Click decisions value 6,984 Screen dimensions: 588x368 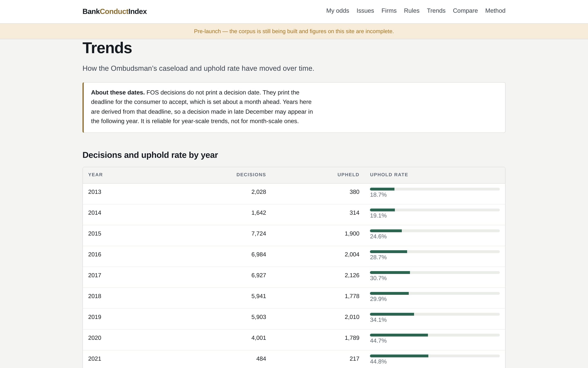pos(258,254)
